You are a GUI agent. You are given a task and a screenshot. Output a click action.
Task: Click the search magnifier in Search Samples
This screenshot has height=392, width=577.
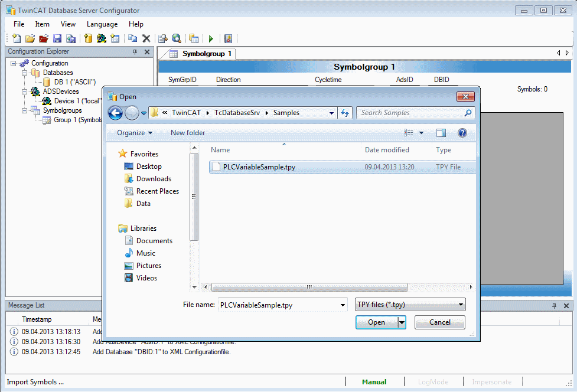pyautogui.click(x=468, y=113)
